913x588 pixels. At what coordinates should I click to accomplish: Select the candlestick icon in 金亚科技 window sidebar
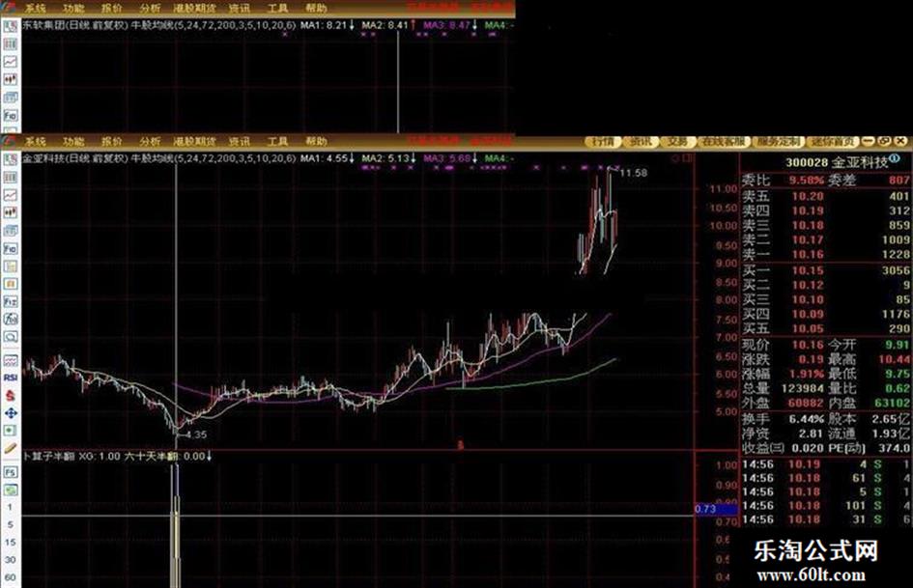(x=11, y=213)
